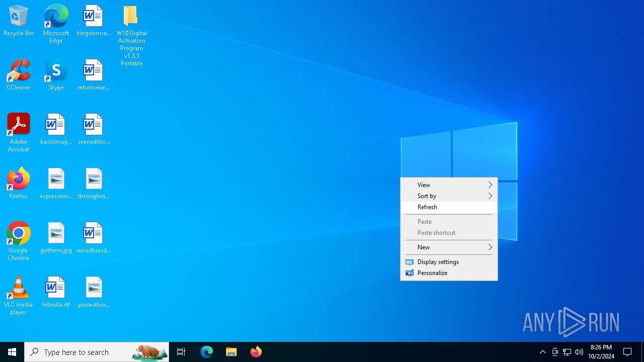Click the taskbar search box

coord(97,352)
